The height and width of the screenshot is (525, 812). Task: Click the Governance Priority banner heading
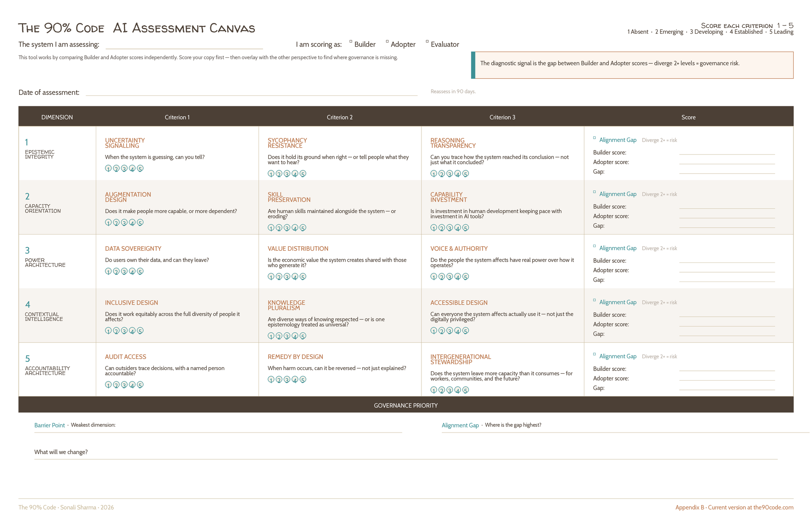[x=406, y=405]
